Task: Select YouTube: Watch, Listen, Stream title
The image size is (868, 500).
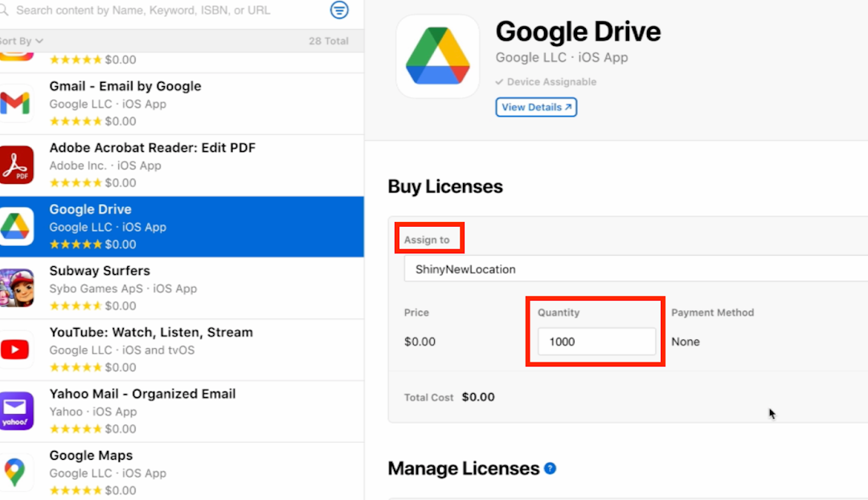Action: coord(151,332)
